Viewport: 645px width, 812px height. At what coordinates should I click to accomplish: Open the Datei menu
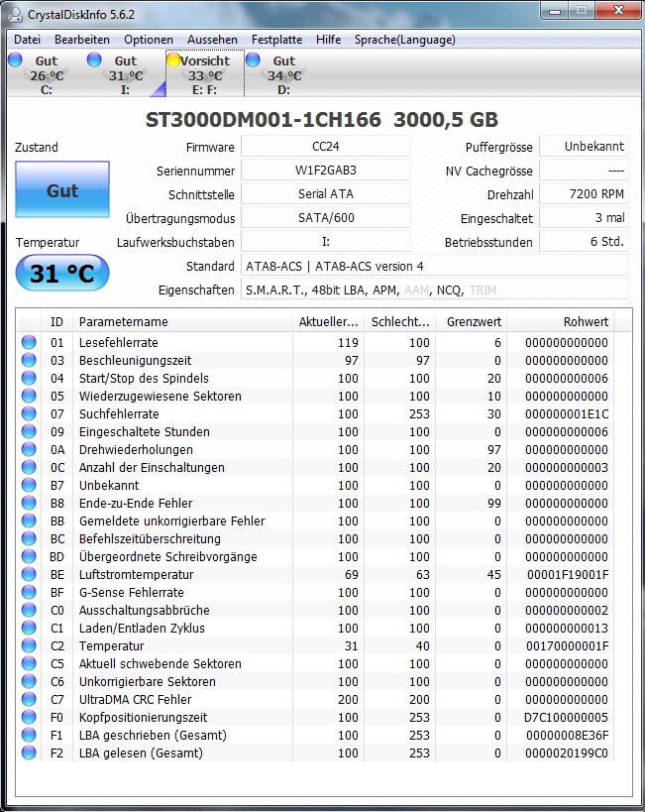(x=27, y=40)
